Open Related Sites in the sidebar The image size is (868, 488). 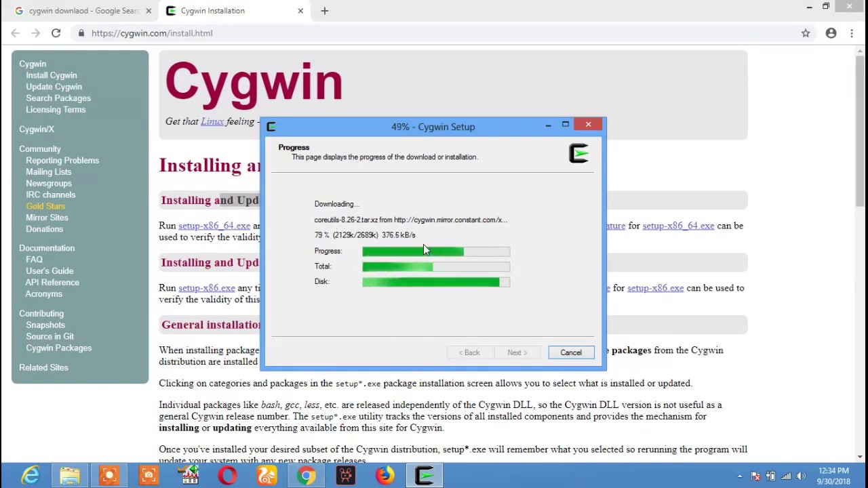click(43, 367)
